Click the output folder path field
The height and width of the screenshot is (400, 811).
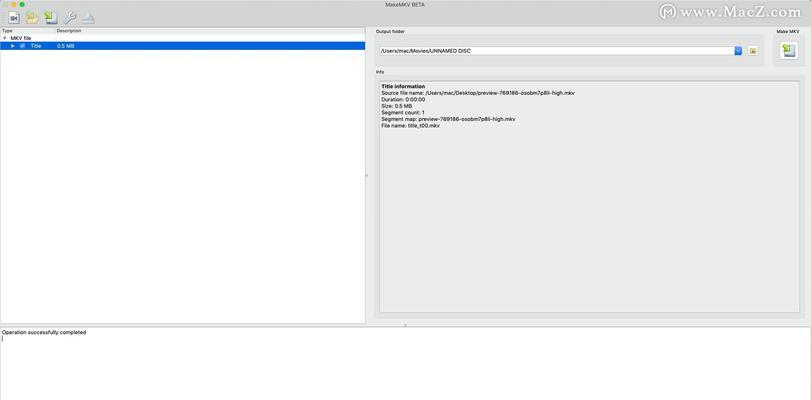tap(557, 51)
